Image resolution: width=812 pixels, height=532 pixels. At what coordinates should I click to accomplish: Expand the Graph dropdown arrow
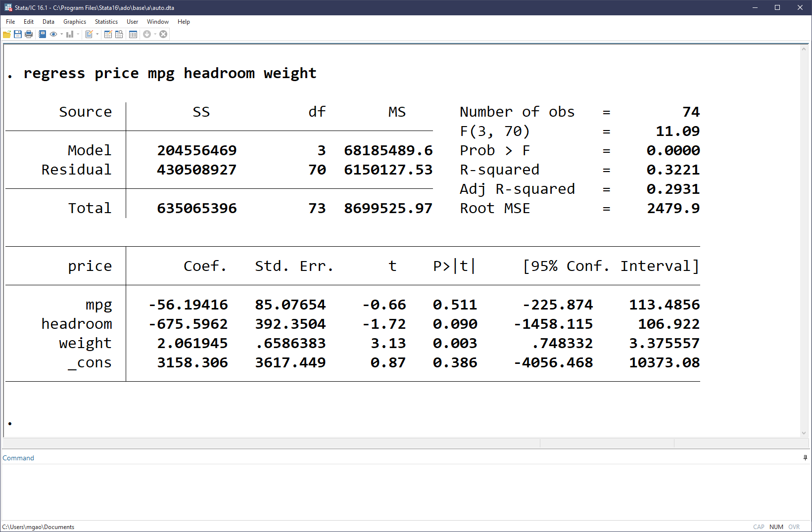click(x=78, y=34)
